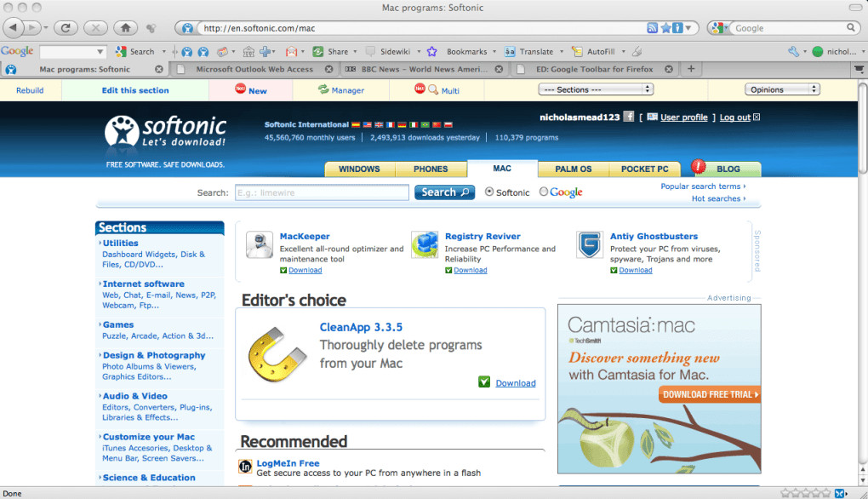The width and height of the screenshot is (868, 499).
Task: Click the Share icon in Google Toolbar
Action: [x=317, y=51]
